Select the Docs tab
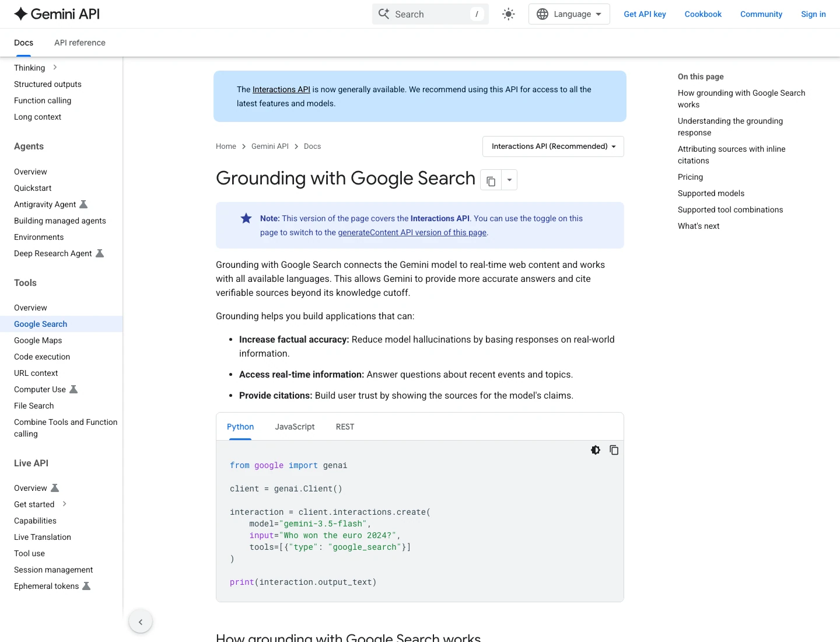The image size is (840, 642). [23, 43]
